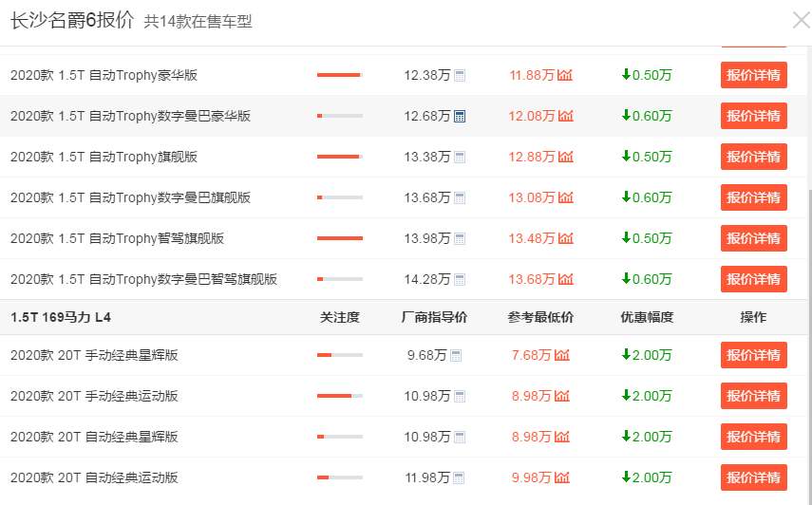Close the 长沙名爵6报价 popup
The height and width of the screenshot is (505, 812).
tap(802, 21)
